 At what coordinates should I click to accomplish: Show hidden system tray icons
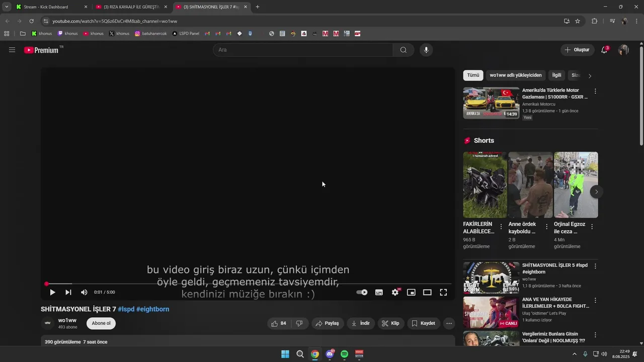[x=575, y=354]
